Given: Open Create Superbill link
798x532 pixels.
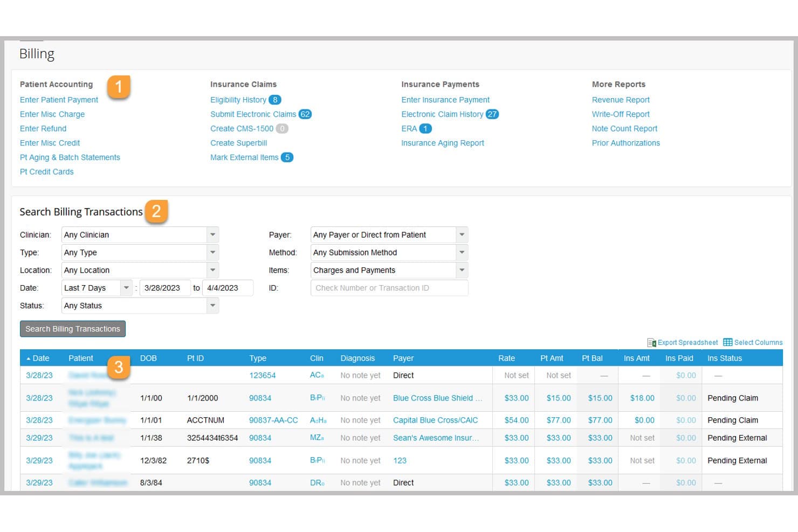Looking at the screenshot, I should tap(239, 143).
